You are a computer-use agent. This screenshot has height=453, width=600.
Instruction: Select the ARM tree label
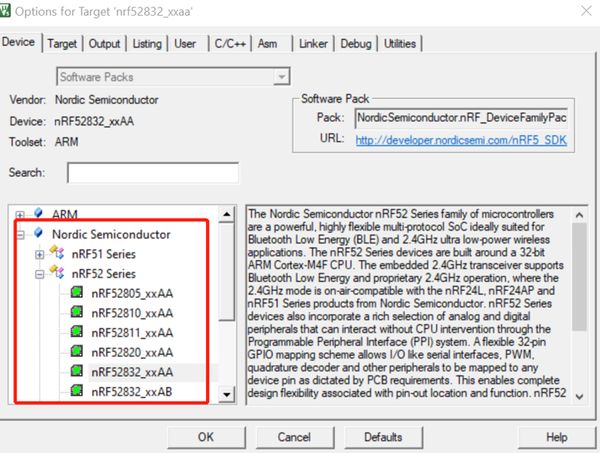point(65,214)
